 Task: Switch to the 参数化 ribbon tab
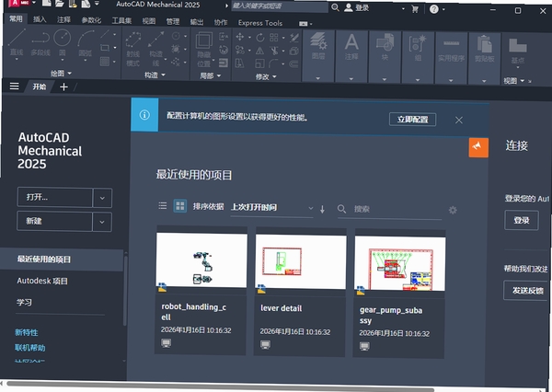[x=91, y=20]
